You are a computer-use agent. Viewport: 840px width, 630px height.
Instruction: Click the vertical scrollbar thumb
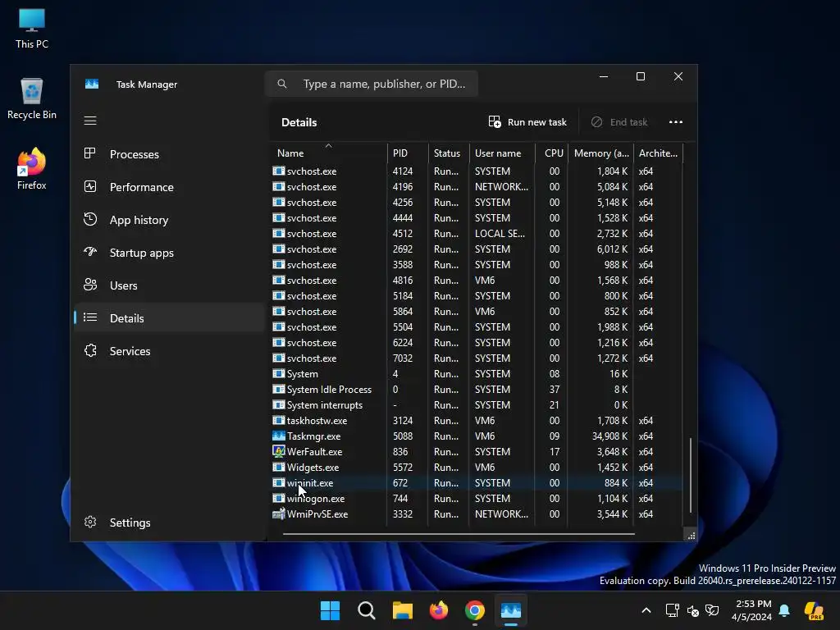[x=691, y=475]
